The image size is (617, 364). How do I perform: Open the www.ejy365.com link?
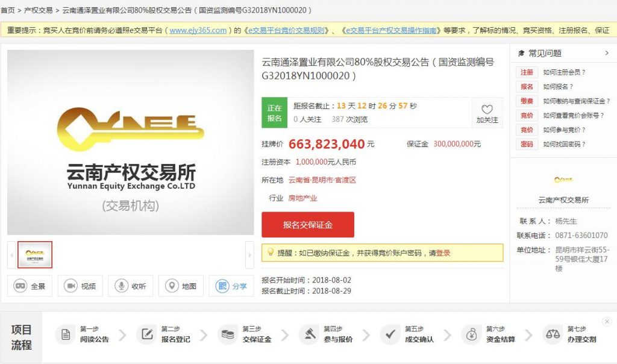(198, 30)
